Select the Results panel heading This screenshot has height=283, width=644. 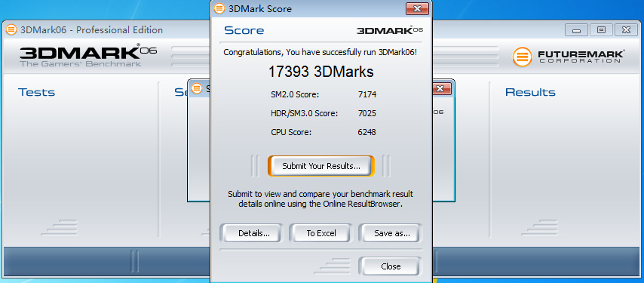coord(530,92)
